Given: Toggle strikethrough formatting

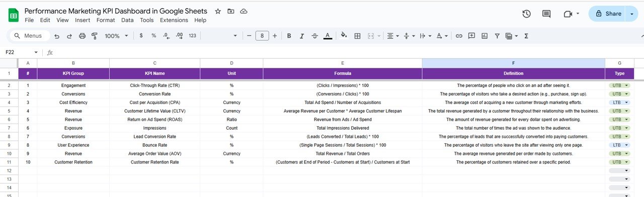Looking at the screenshot, I should pos(315,36).
